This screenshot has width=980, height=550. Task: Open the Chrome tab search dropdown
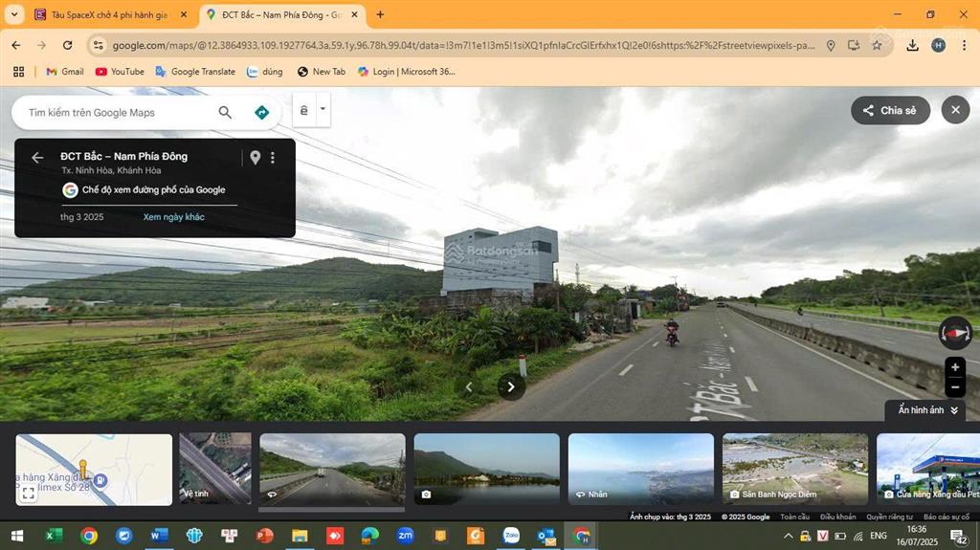tap(14, 14)
